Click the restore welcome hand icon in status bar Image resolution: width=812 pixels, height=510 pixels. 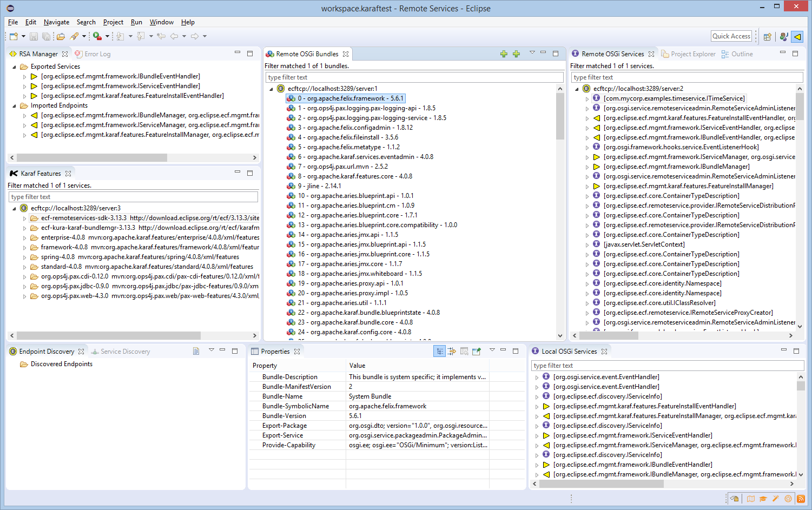[x=734, y=499]
